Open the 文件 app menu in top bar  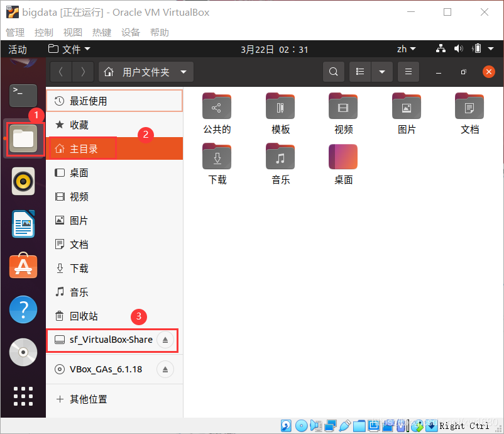pos(69,49)
